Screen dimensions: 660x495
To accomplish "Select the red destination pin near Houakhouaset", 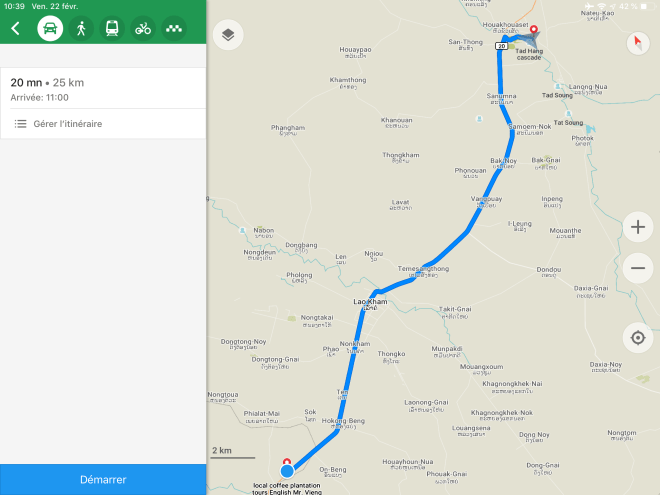I will click(534, 29).
